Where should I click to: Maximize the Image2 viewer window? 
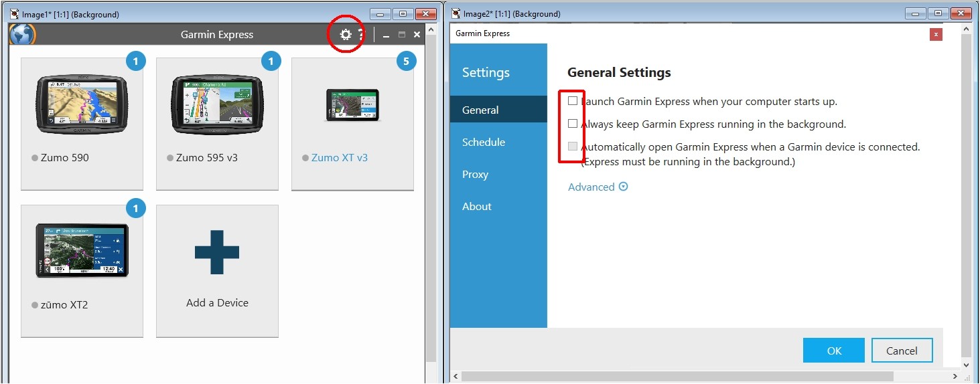[939, 13]
